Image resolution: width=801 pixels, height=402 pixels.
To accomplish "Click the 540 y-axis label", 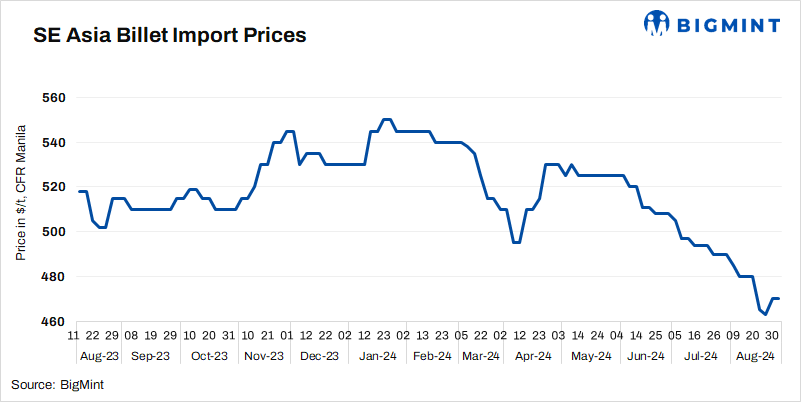I will (52, 143).
